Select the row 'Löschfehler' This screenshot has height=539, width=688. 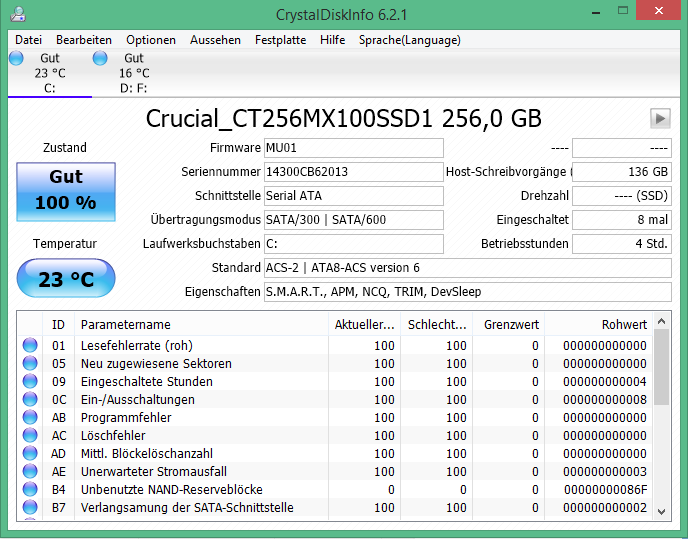[335, 435]
